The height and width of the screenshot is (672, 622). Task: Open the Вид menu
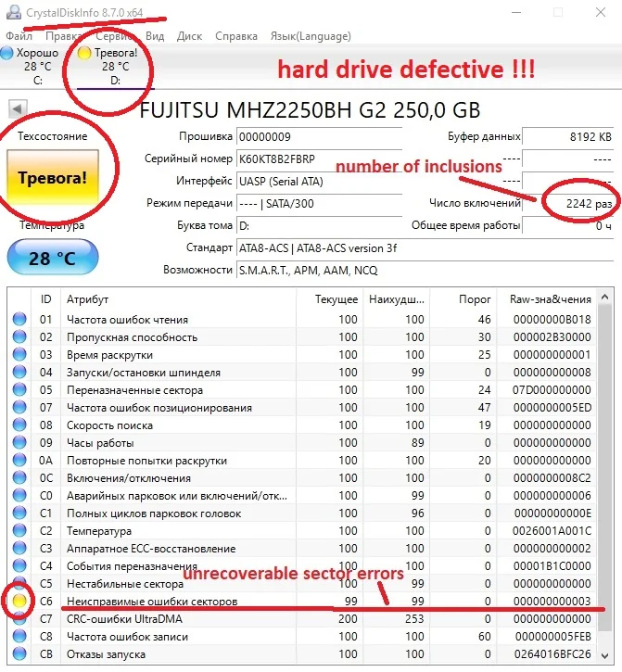pos(155,36)
